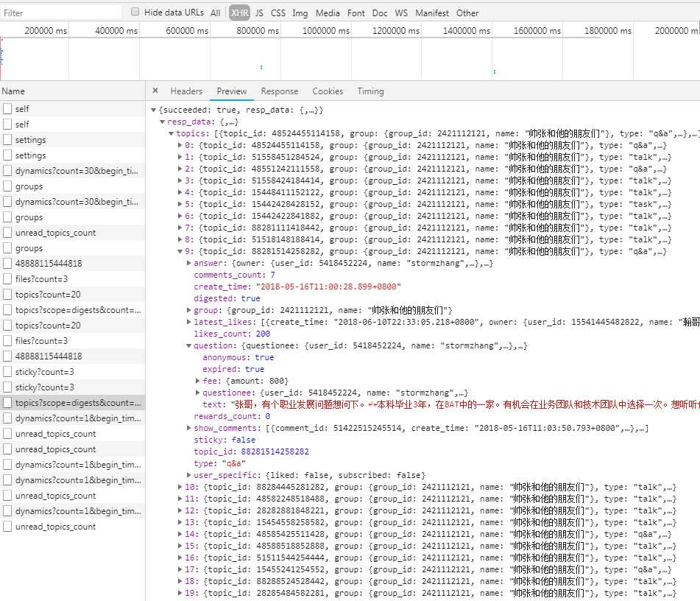Expand the show_comments array

point(189,428)
